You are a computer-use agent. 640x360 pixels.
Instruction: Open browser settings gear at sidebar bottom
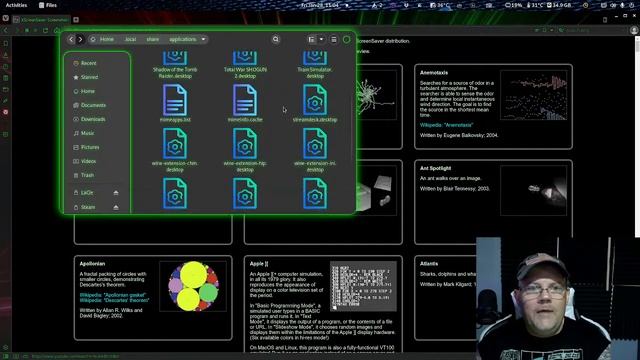tap(5, 347)
